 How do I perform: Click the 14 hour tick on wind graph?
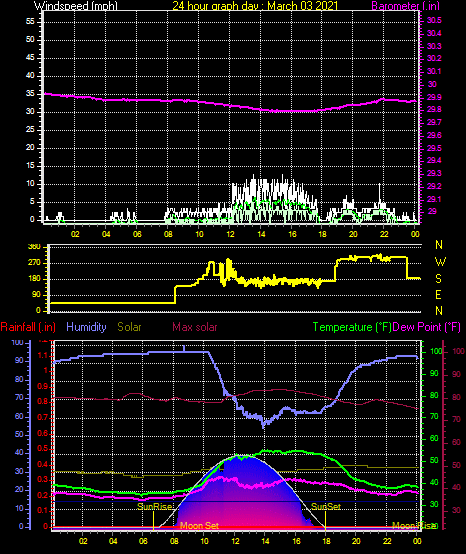[261, 234]
